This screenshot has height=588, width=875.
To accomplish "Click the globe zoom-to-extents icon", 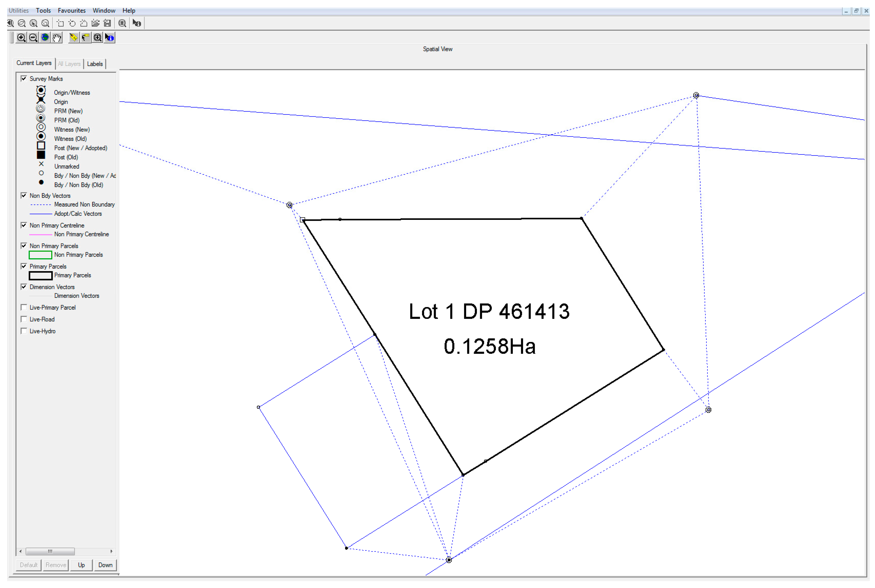I will tap(45, 37).
